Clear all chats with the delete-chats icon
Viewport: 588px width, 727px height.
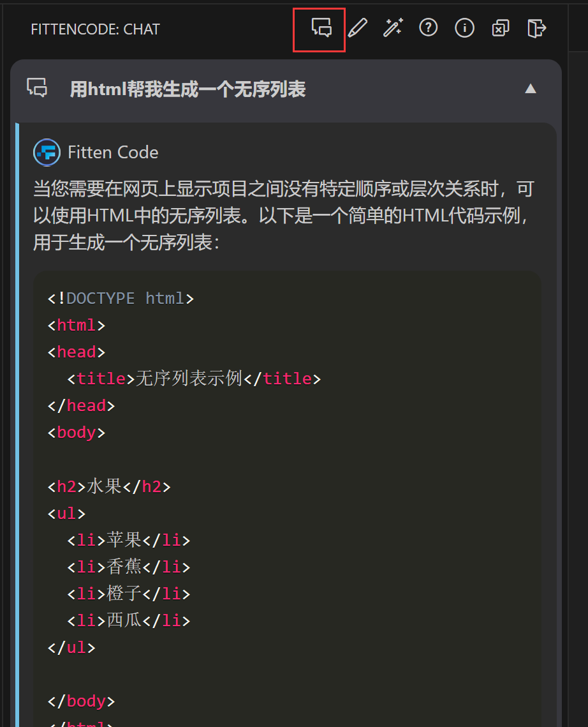[501, 28]
